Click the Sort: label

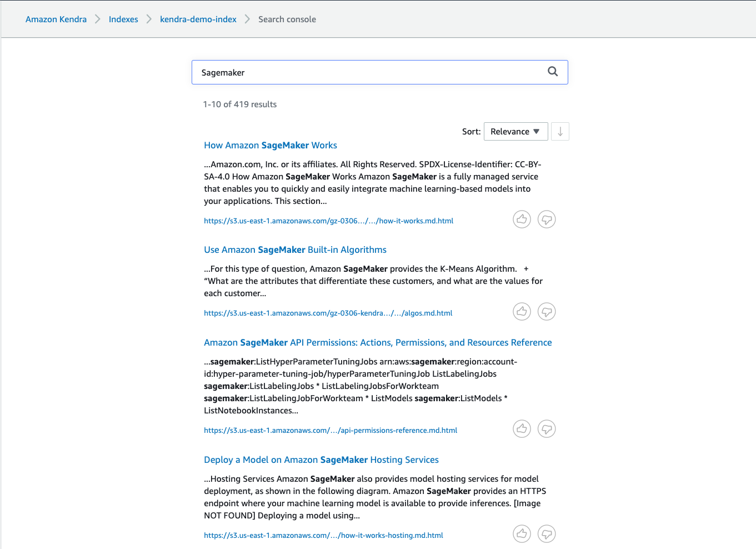coord(471,132)
